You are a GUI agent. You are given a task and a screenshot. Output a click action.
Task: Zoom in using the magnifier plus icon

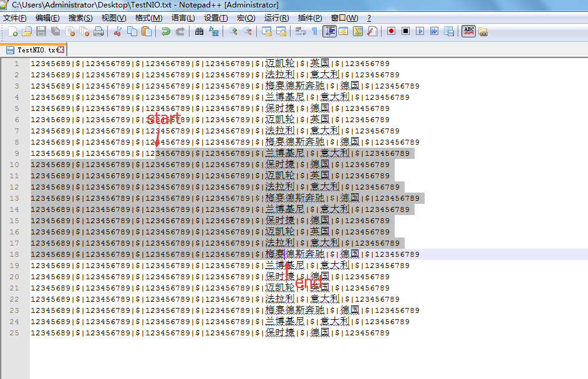233,32
